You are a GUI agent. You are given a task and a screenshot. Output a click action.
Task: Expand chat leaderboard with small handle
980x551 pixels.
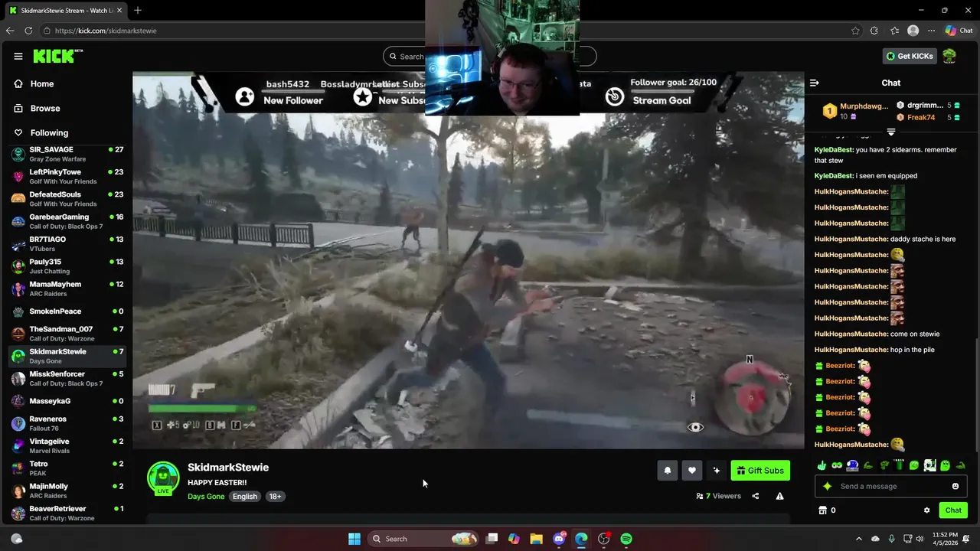[x=890, y=132]
